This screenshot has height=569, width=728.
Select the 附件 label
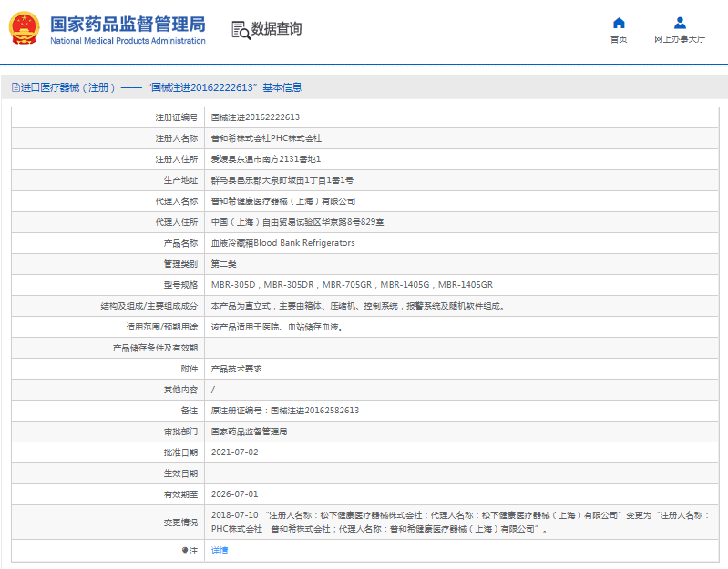pyautogui.click(x=190, y=369)
